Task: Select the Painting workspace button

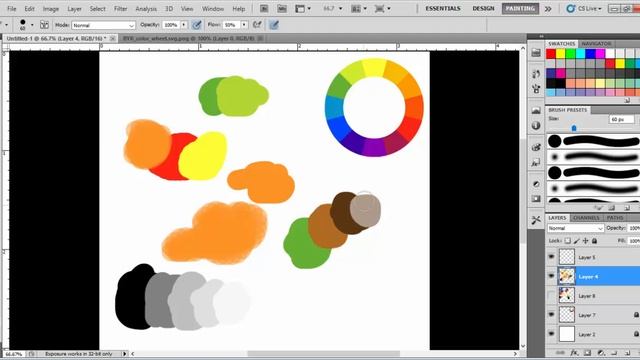Action: coord(520,9)
